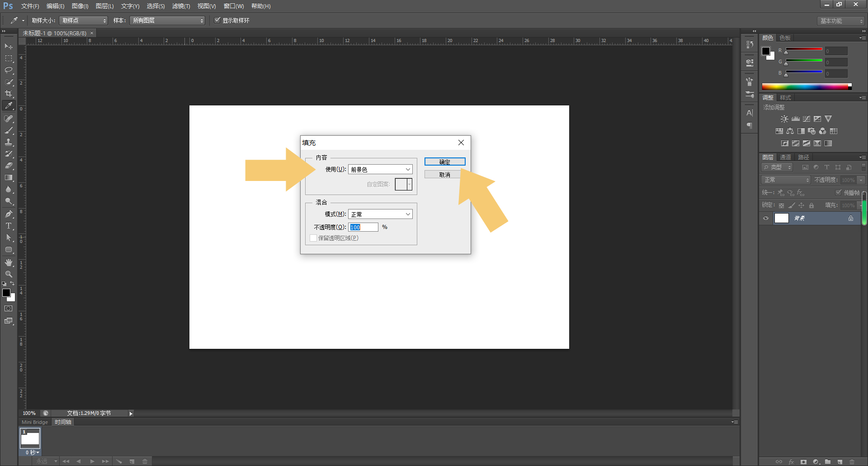Image resolution: width=868 pixels, height=466 pixels.
Task: Add Levels adjustment icon
Action: click(796, 119)
